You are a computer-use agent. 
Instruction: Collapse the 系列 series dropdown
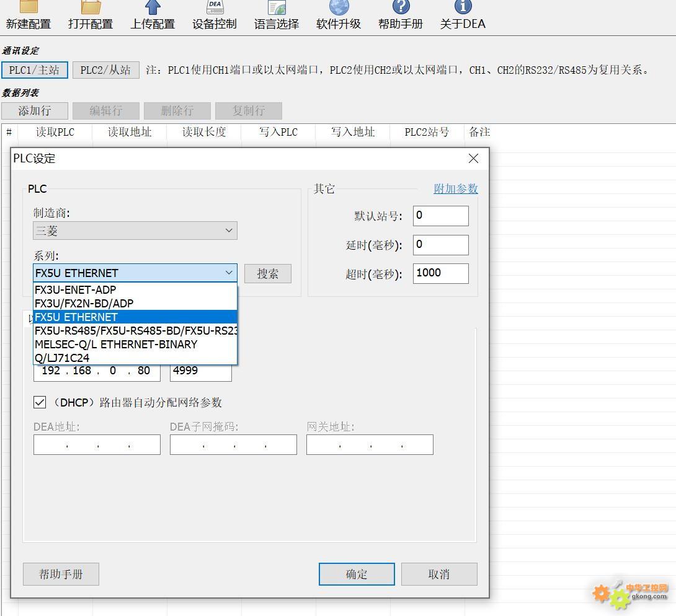tap(228, 273)
